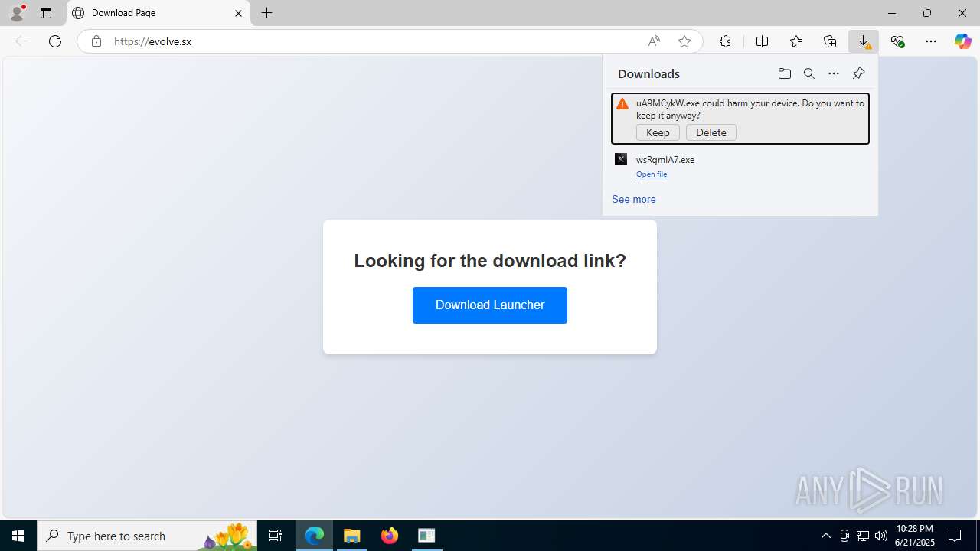Image resolution: width=980 pixels, height=551 pixels.
Task: Click the Looking for the download link heading
Action: 490,261
